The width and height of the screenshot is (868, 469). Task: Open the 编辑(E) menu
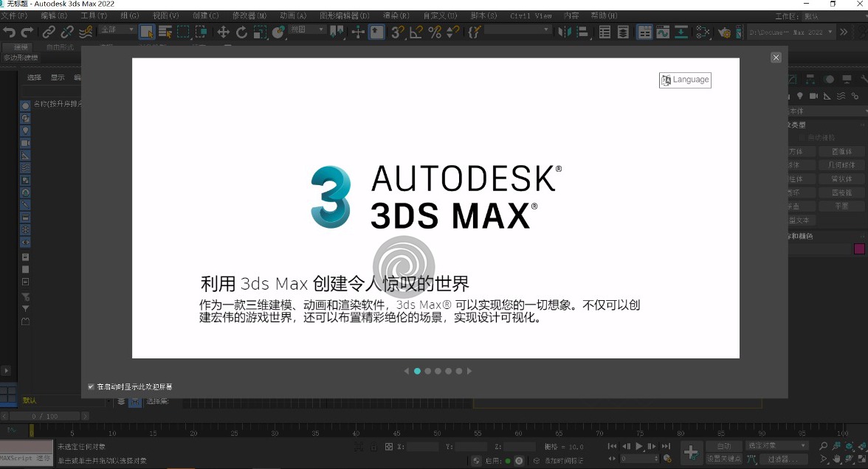point(54,15)
